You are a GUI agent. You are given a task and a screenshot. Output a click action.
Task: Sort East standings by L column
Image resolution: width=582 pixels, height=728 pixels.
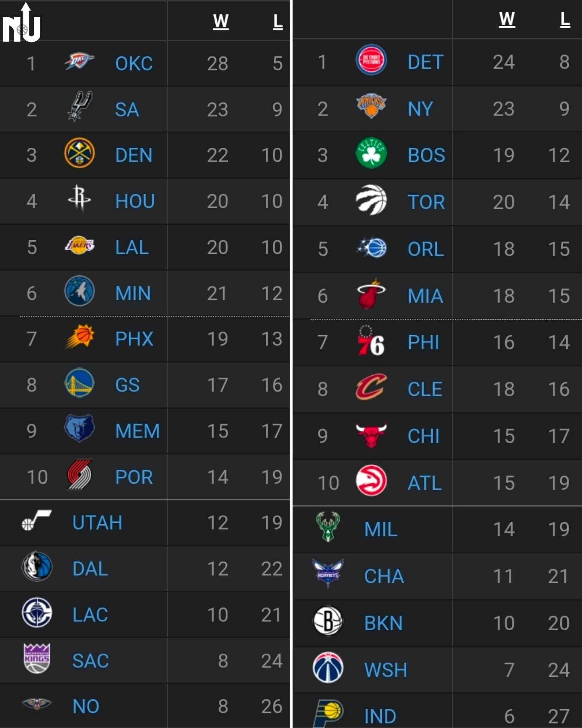pyautogui.click(x=565, y=19)
